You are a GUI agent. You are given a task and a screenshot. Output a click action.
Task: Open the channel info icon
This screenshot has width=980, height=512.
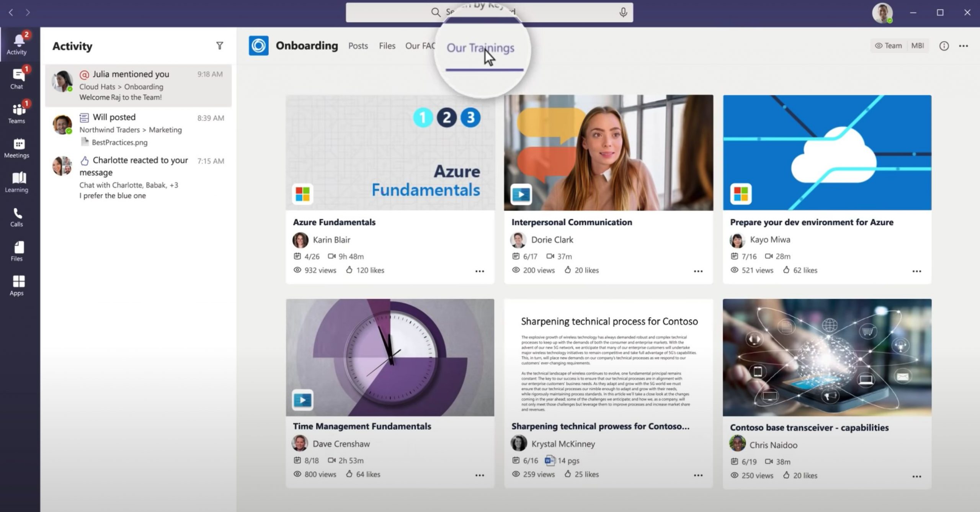[944, 46]
